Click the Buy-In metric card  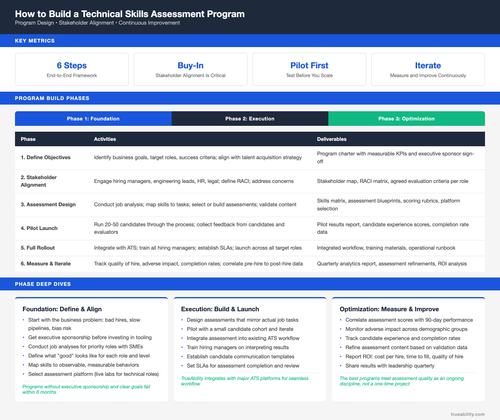pyautogui.click(x=191, y=69)
